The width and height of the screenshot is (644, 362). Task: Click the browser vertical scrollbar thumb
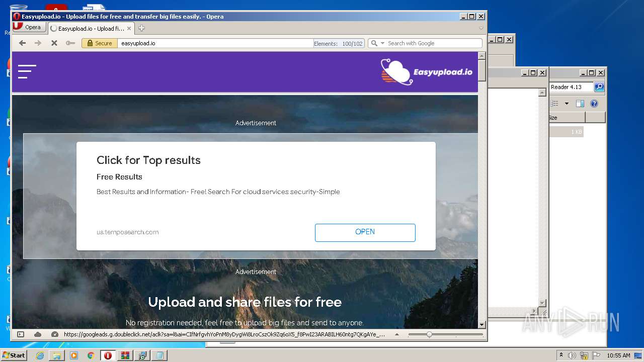[481, 71]
